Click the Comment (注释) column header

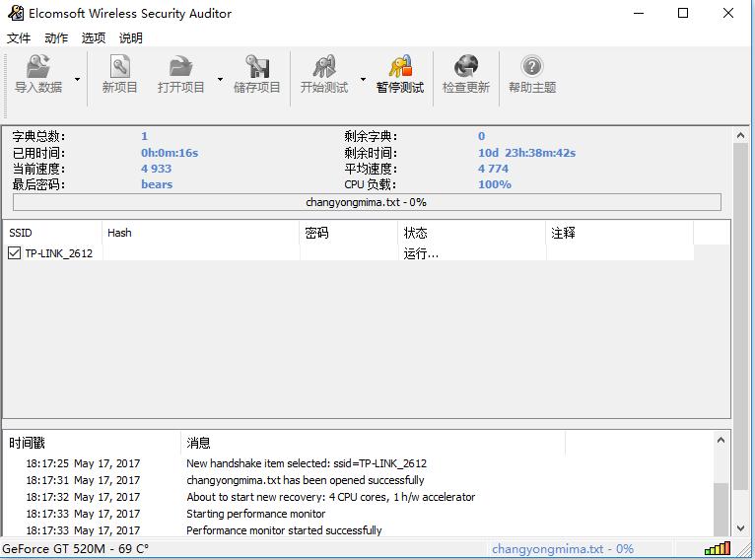pyautogui.click(x=620, y=233)
